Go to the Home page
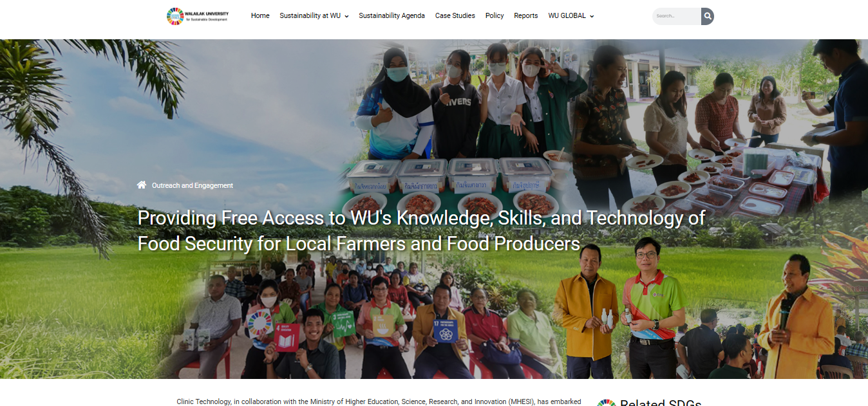 [x=260, y=16]
